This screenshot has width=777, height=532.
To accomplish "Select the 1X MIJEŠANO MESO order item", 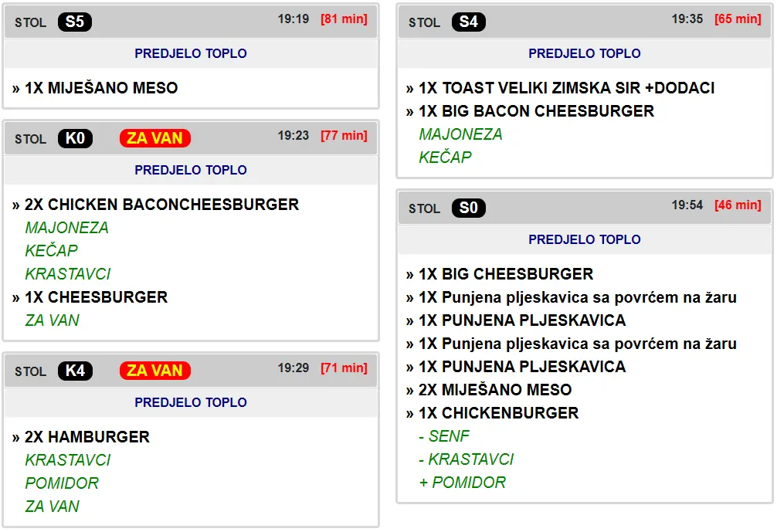I will 101,88.
